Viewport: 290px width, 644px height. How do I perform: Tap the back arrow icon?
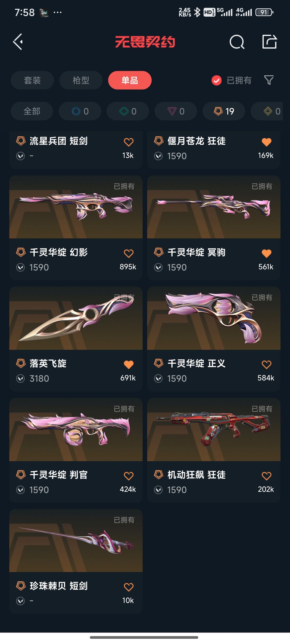tap(18, 42)
